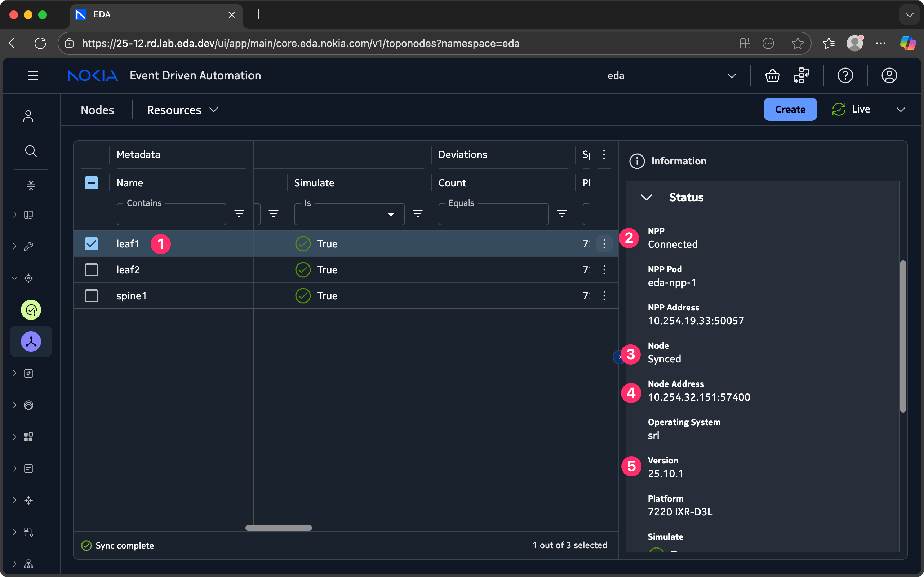Collapse the Status section chevron
Viewport: 924px width, 577px height.
(x=646, y=197)
